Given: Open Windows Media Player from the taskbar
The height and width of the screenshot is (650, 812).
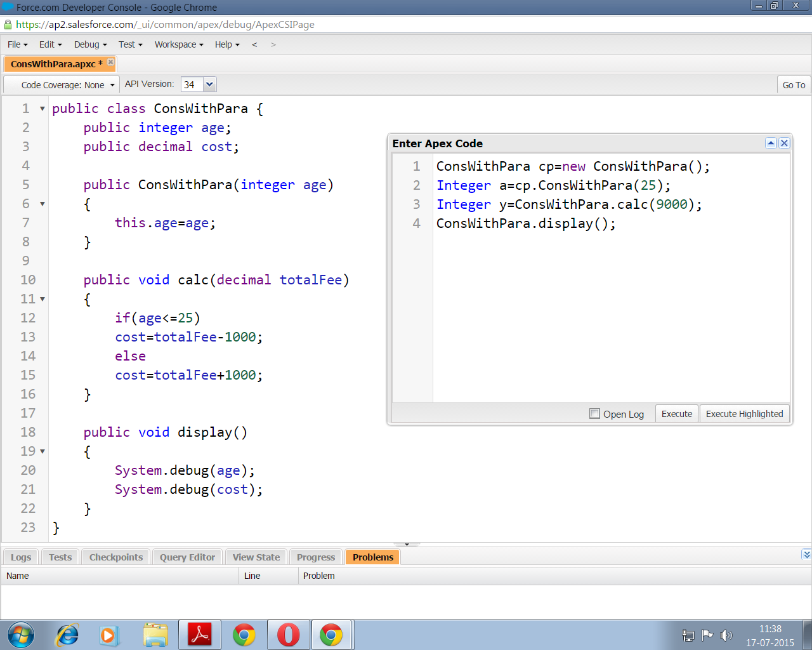Looking at the screenshot, I should 108,635.
